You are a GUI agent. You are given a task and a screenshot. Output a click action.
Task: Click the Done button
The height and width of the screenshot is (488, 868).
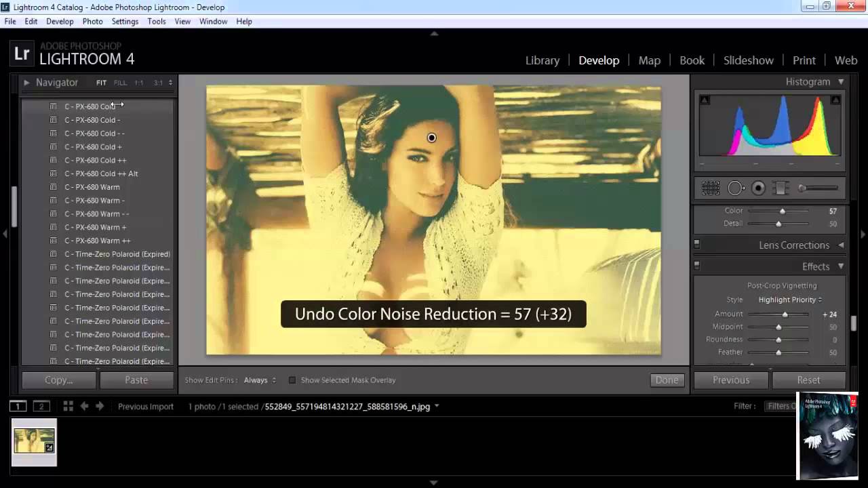pos(667,380)
